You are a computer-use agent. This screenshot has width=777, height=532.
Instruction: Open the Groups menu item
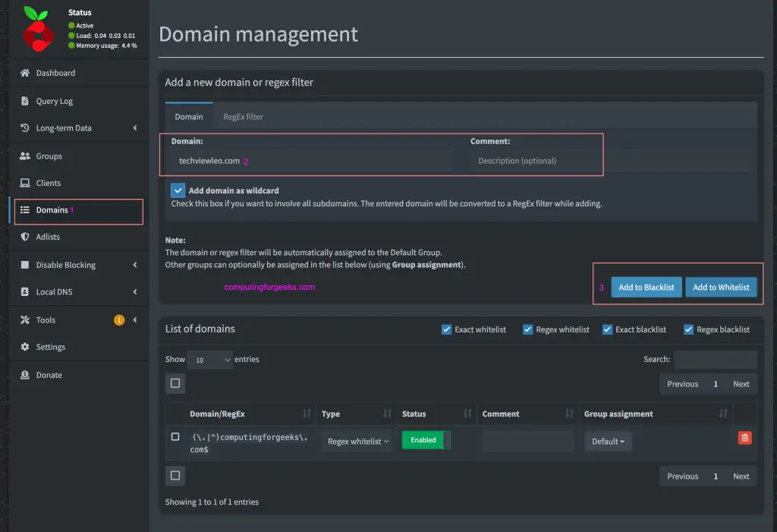click(79, 156)
